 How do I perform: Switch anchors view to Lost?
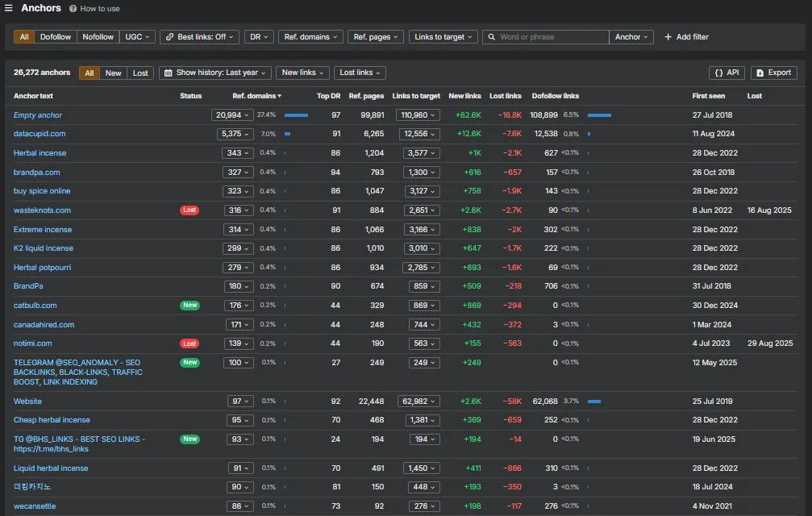tap(140, 73)
